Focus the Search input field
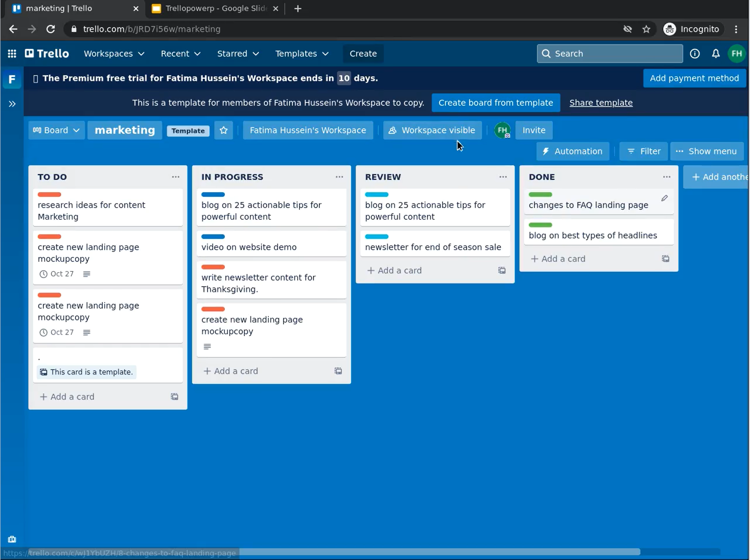Screen dimensions: 750x560 609,54
